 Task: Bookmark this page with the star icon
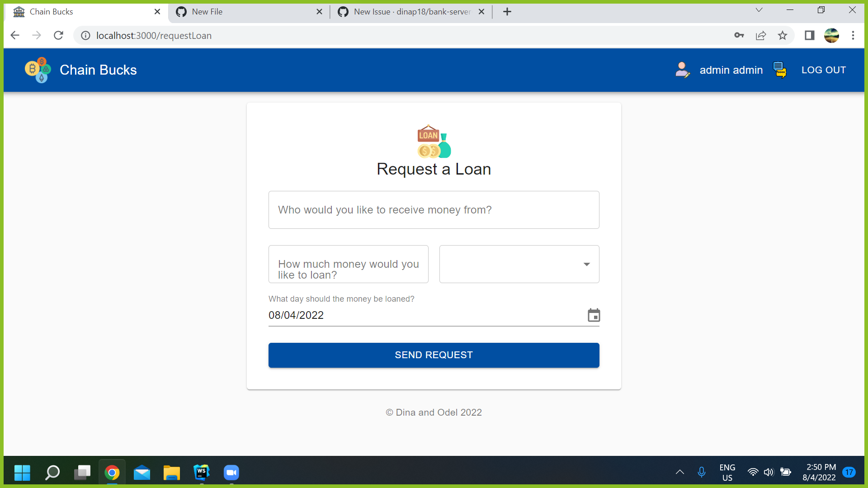point(783,35)
